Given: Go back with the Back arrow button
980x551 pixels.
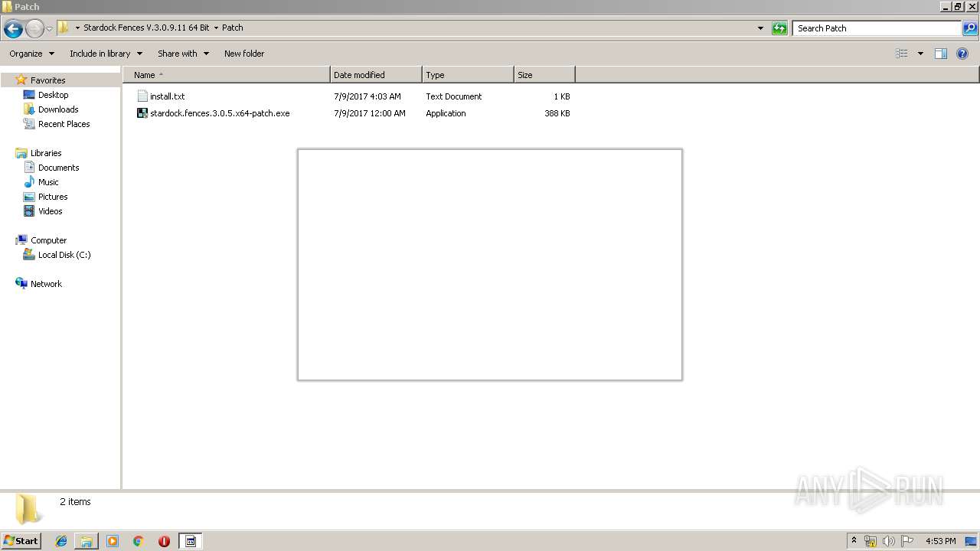Looking at the screenshot, I should click(13, 29).
